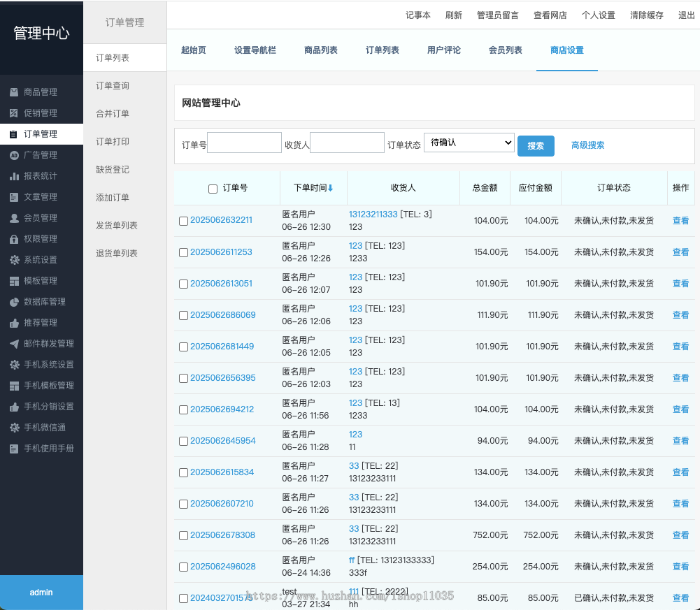Click the 推荐管理 thumbs-up icon
Screen dimensions: 700x610
coord(14,323)
